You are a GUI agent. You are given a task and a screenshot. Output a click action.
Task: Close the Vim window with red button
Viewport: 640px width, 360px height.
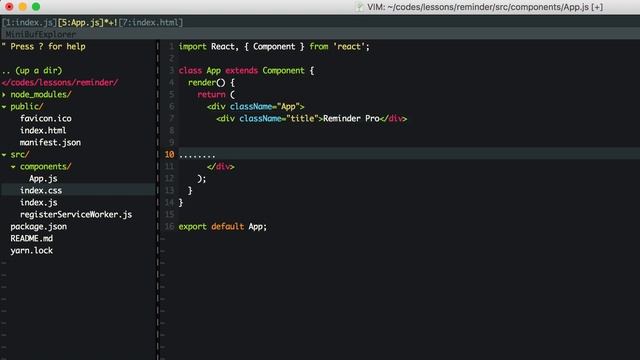pyautogui.click(x=9, y=7)
